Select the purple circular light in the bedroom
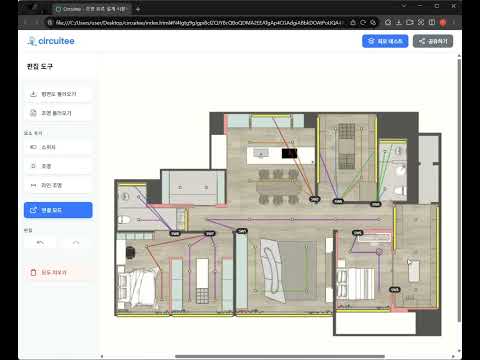Viewport: 480px width, 360px height. pos(379,252)
